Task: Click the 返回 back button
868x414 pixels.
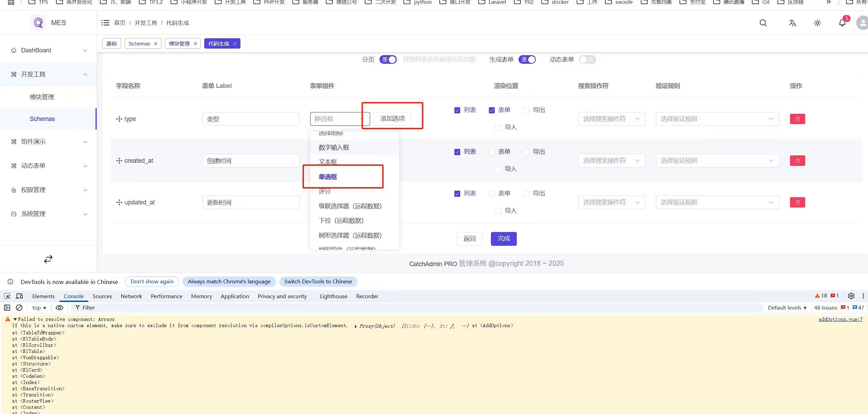Action: (469, 239)
